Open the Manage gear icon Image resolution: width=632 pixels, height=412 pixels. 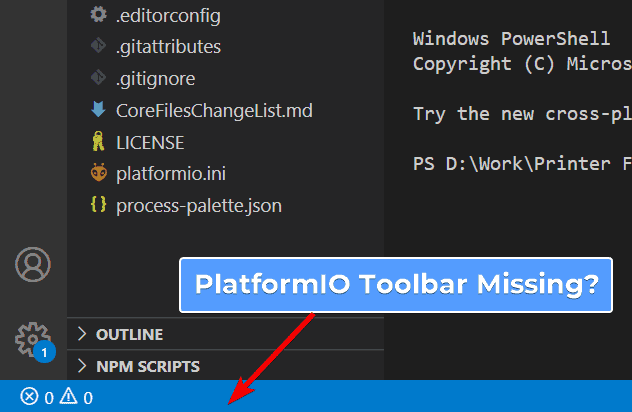pyautogui.click(x=32, y=340)
